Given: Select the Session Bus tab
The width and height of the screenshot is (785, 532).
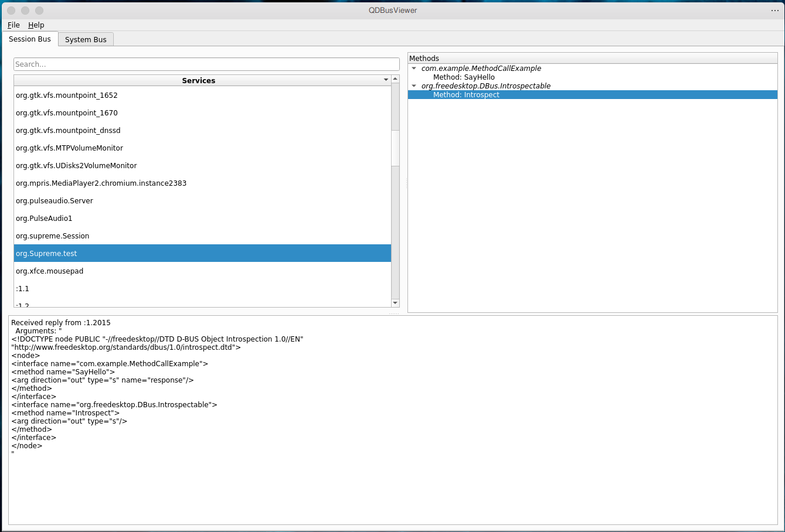Looking at the screenshot, I should coord(30,39).
